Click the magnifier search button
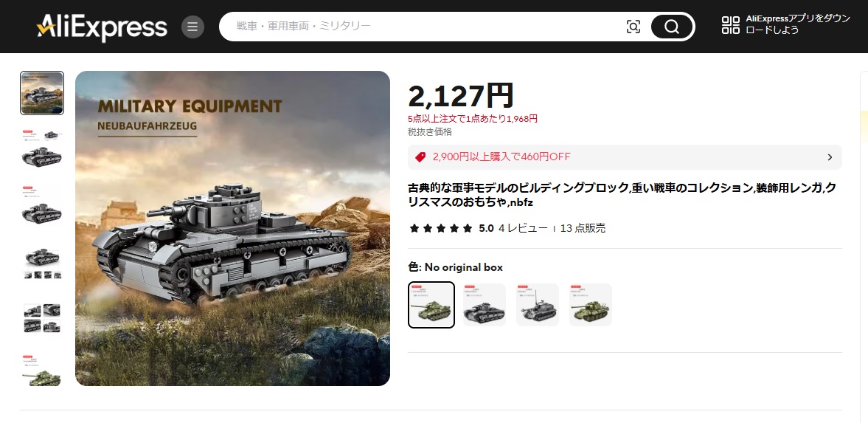The height and width of the screenshot is (423, 868). (672, 27)
